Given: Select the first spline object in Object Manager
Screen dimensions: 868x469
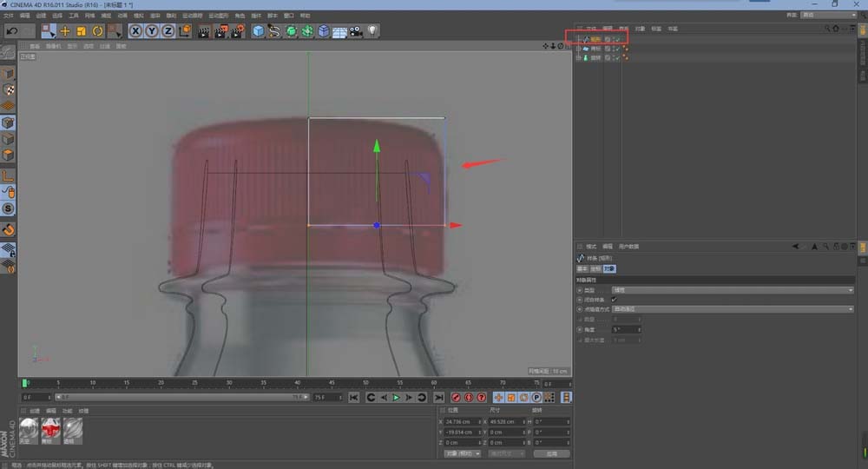Looking at the screenshot, I should coord(595,39).
